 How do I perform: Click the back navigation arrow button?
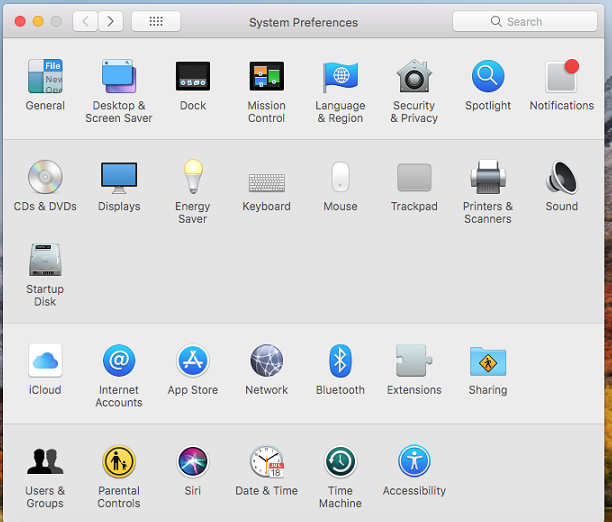(85, 21)
